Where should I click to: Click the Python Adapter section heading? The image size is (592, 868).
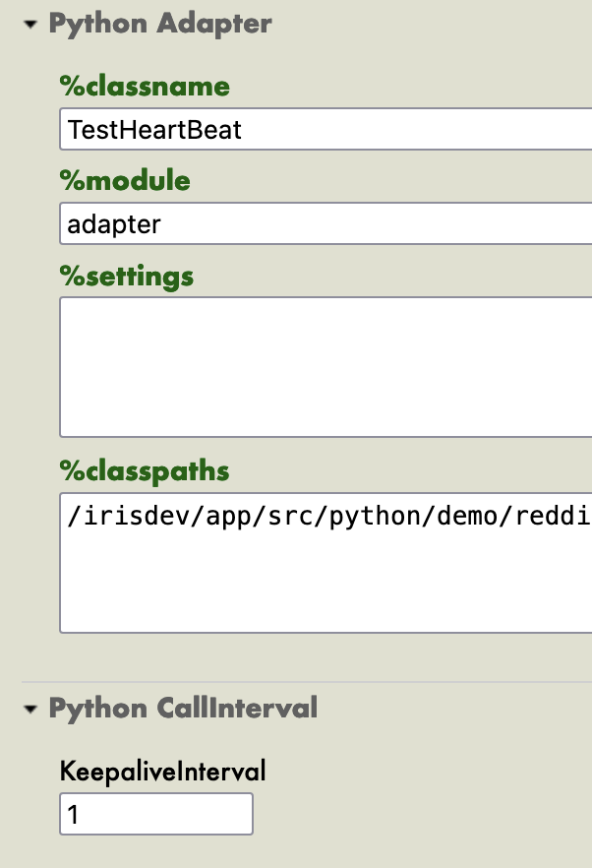(x=161, y=24)
